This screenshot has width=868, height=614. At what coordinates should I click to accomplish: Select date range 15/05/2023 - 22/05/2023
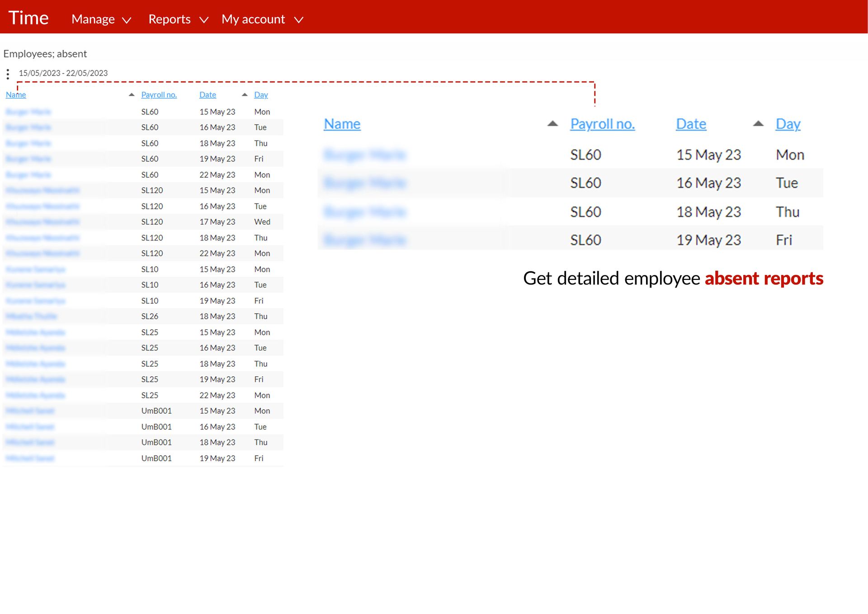tap(63, 73)
